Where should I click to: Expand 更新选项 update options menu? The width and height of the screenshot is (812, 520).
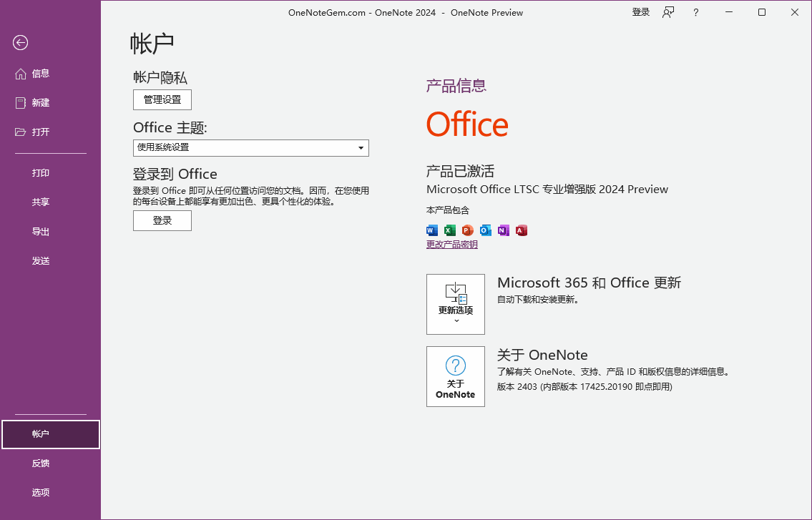455,304
